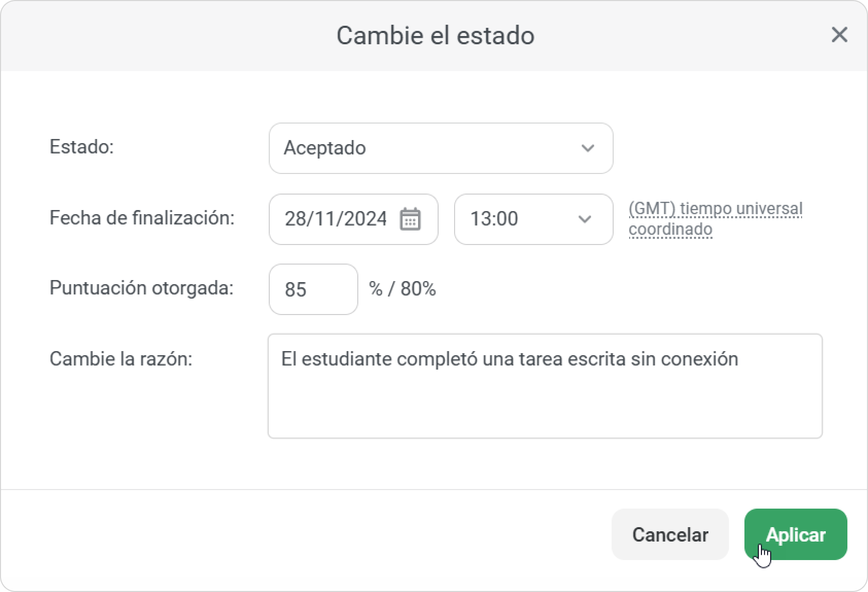This screenshot has width=868, height=592.
Task: Click the Cambie el estado title
Action: (436, 36)
